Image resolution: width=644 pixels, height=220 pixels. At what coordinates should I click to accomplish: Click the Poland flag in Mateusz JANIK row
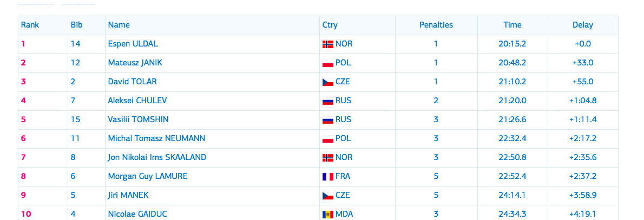pos(328,63)
